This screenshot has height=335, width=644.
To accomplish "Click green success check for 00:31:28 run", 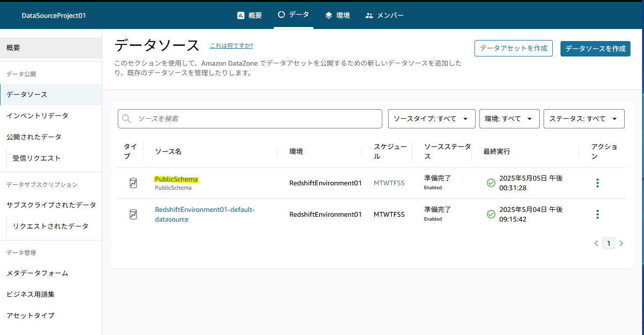I will pos(491,183).
